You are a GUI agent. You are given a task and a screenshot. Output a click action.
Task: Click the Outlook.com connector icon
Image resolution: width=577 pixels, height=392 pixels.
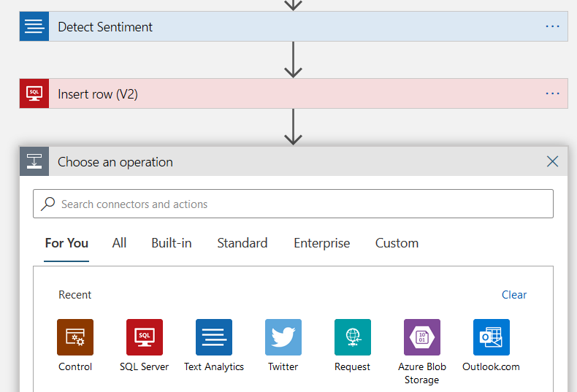click(492, 337)
